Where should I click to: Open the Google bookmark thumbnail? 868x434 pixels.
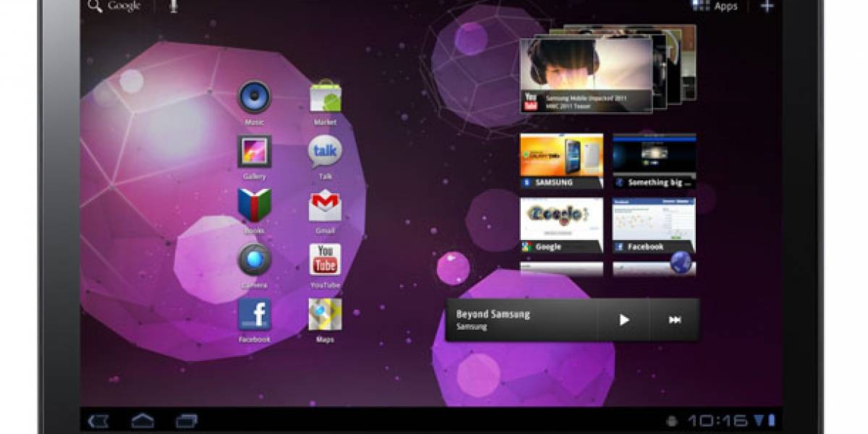coord(561,225)
